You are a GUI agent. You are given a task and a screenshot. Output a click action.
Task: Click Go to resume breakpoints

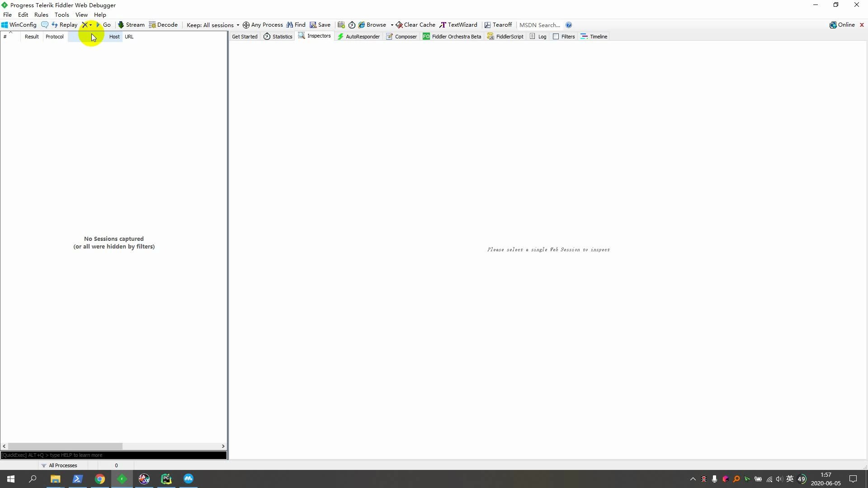pyautogui.click(x=104, y=25)
